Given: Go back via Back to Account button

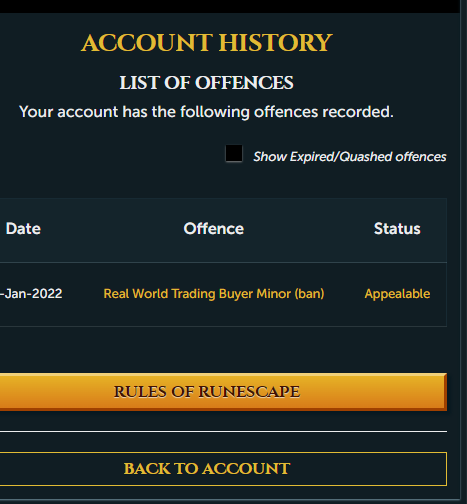Looking at the screenshot, I should (x=223, y=469).
